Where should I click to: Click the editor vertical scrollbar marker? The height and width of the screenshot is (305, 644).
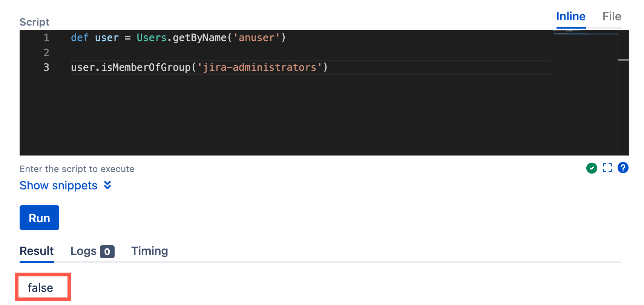pos(624,60)
